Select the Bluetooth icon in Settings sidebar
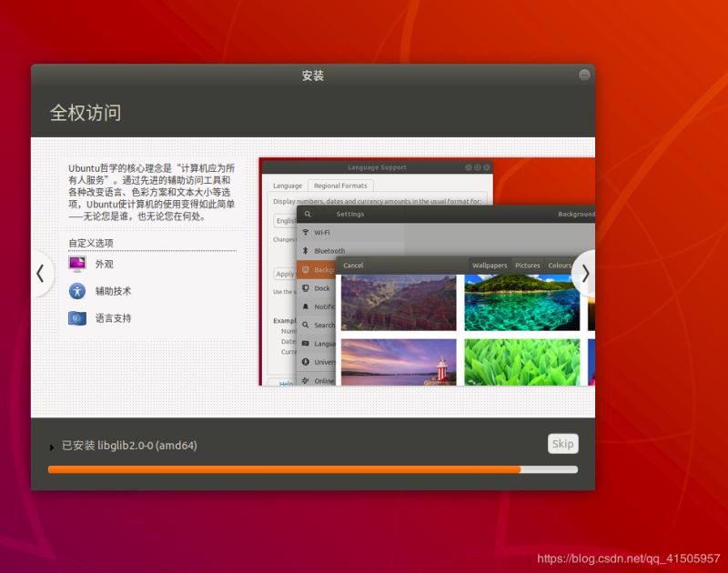 306,250
